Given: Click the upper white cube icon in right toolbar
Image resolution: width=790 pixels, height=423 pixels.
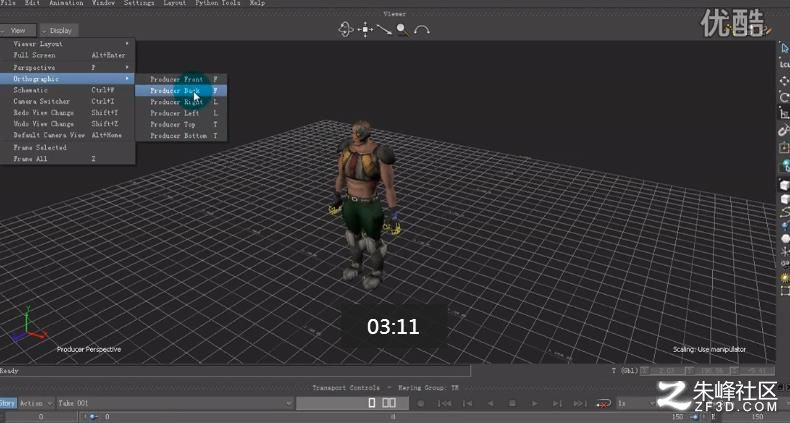Looking at the screenshot, I should 784,185.
